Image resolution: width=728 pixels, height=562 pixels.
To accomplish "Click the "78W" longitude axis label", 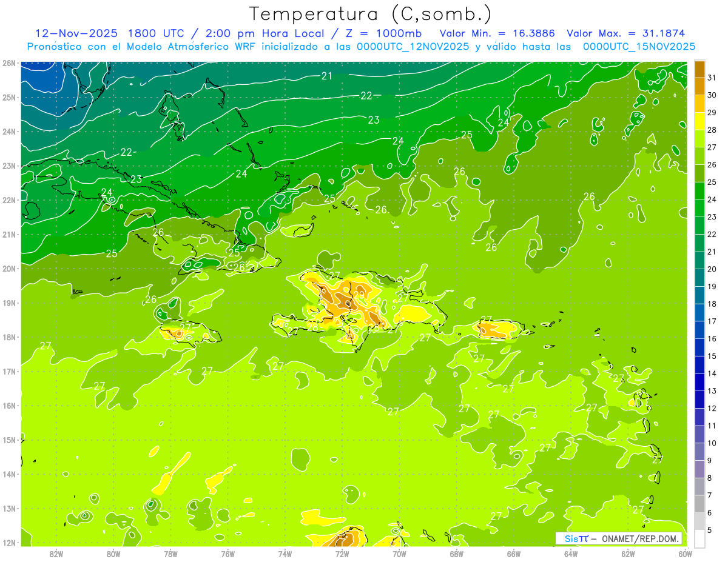I will pyautogui.click(x=170, y=553).
